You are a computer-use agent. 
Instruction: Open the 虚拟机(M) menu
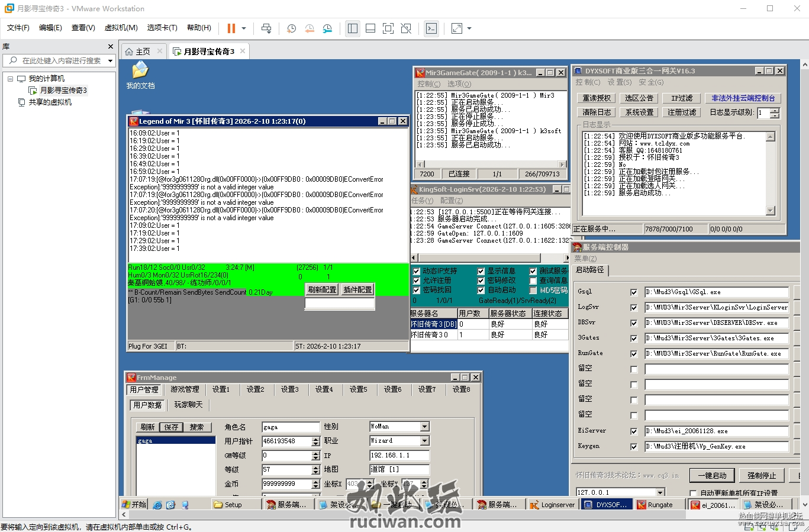coord(121,28)
